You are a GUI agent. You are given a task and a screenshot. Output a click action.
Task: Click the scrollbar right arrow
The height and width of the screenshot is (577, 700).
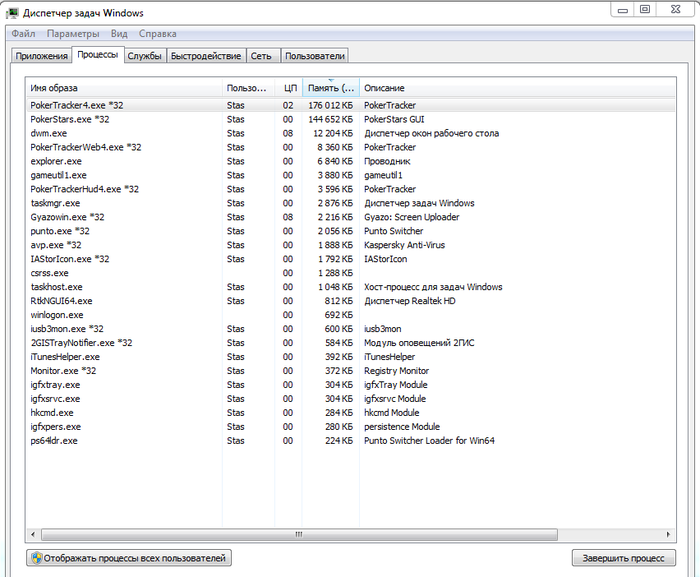pyautogui.click(x=668, y=534)
